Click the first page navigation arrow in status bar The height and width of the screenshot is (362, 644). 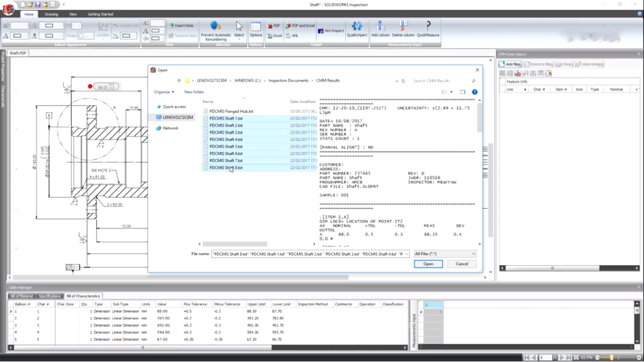526,357
